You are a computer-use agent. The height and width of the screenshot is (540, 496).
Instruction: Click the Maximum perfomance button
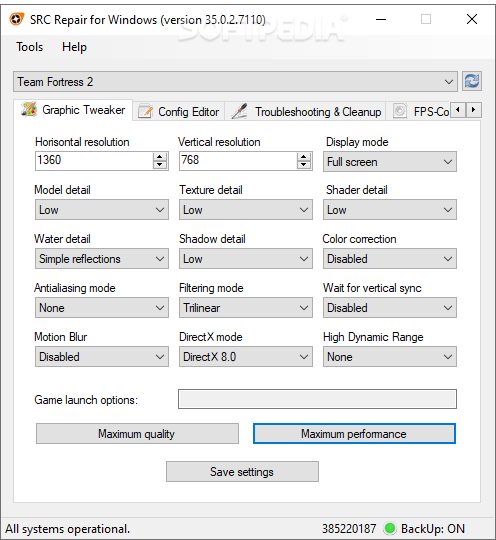tap(354, 434)
